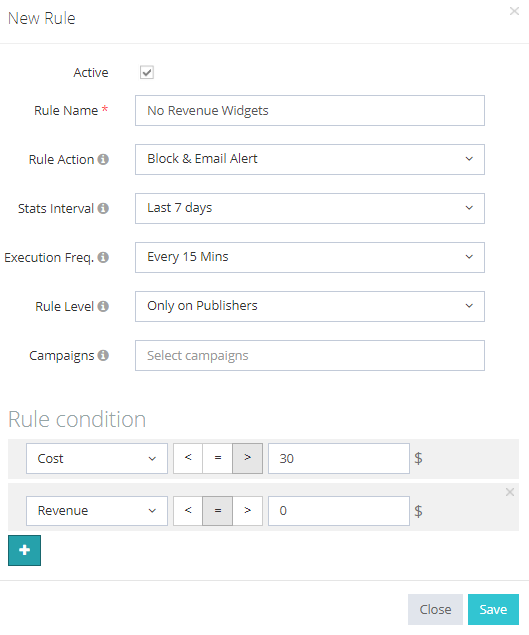Click the Rule Action info icon

[103, 159]
